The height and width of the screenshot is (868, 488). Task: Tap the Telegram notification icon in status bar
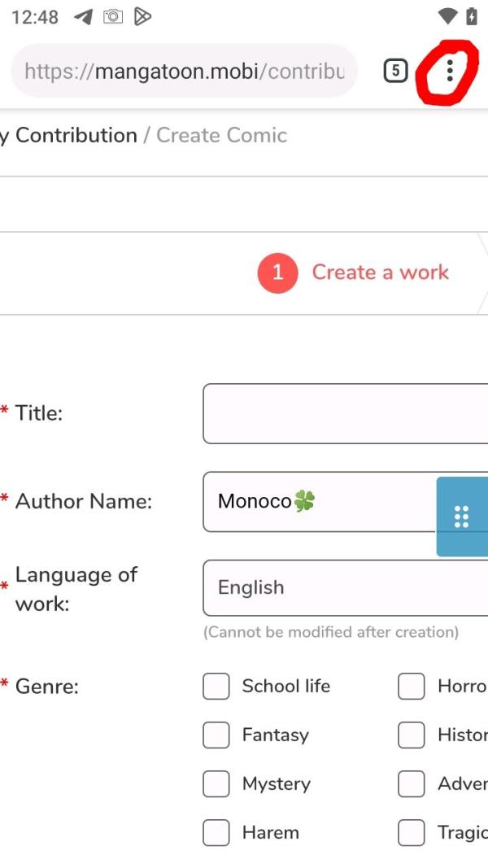click(x=84, y=17)
